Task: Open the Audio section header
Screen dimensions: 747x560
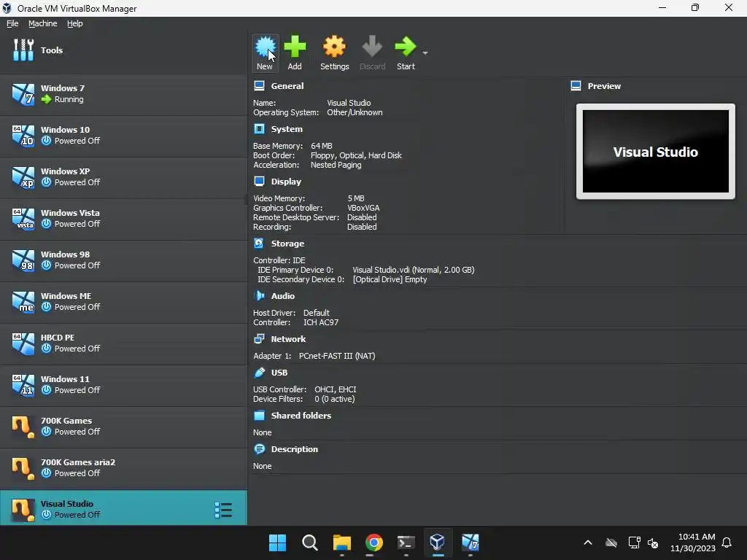Action: tap(282, 296)
